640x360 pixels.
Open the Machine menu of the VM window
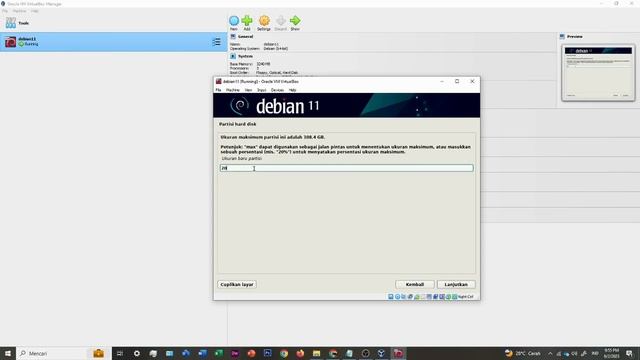(x=233, y=90)
